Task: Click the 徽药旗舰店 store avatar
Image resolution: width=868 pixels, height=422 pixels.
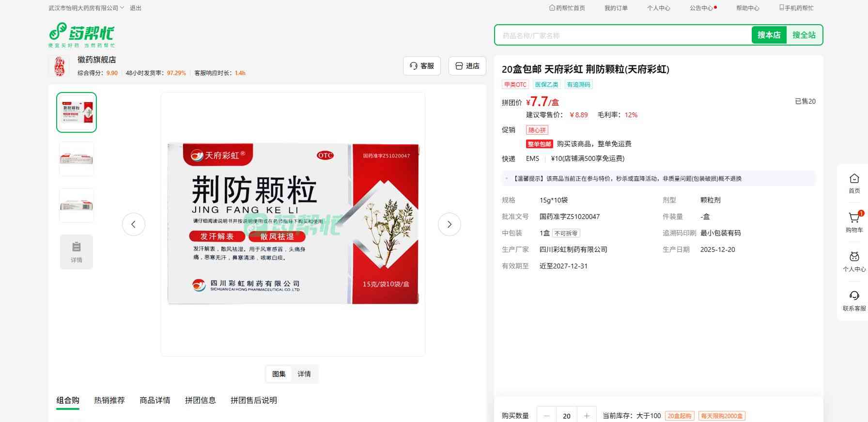Action: (x=59, y=66)
